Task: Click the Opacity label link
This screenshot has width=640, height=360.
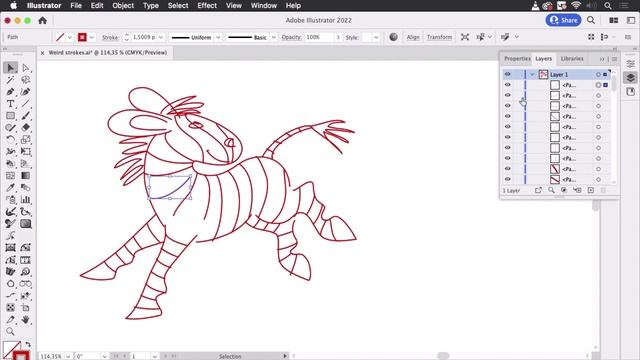Action: (291, 37)
